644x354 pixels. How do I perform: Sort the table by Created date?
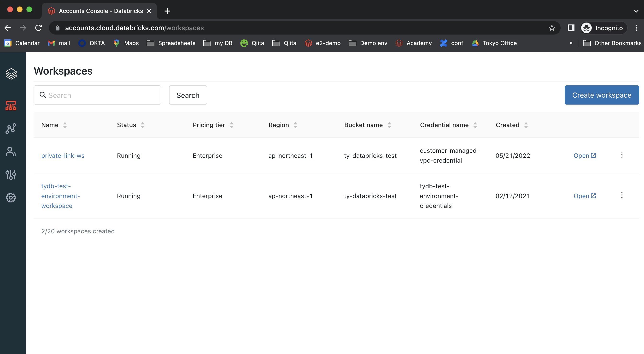[526, 125]
